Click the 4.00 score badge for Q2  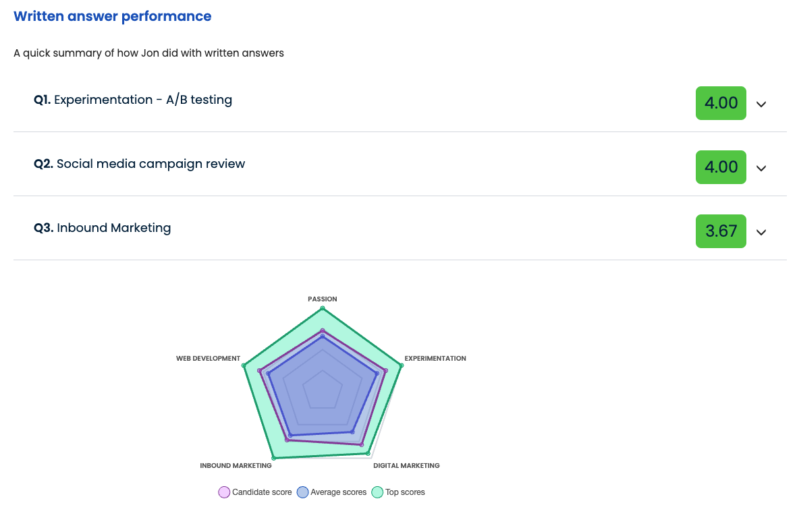pos(721,167)
